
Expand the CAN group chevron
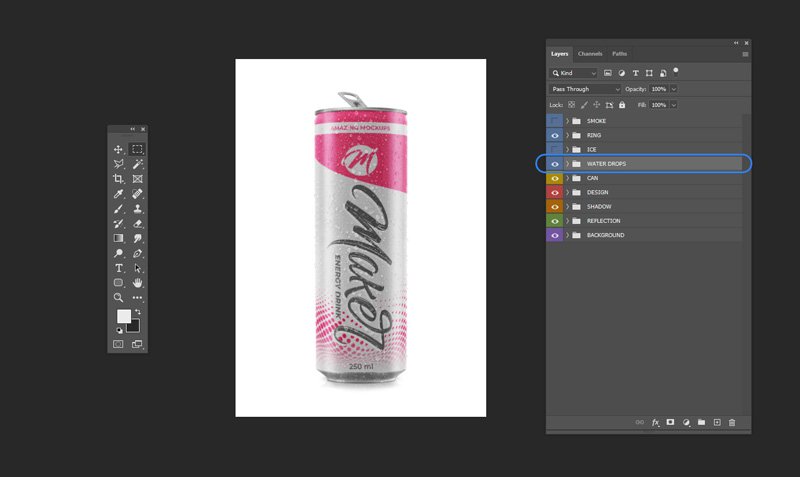click(567, 178)
